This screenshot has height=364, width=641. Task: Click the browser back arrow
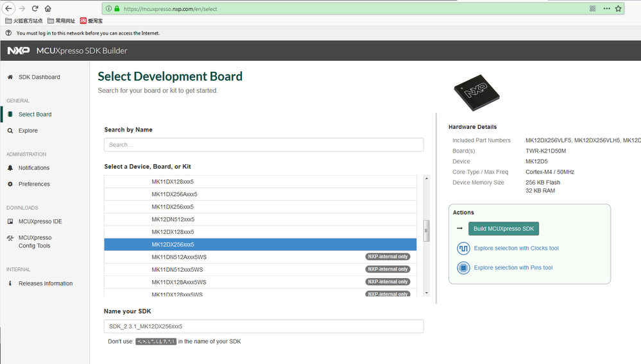[x=8, y=8]
